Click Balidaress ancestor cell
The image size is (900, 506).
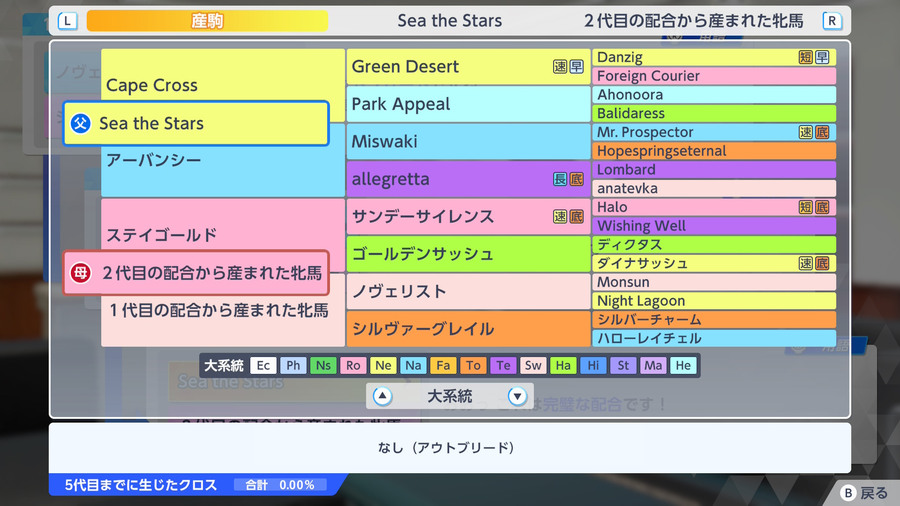point(714,113)
